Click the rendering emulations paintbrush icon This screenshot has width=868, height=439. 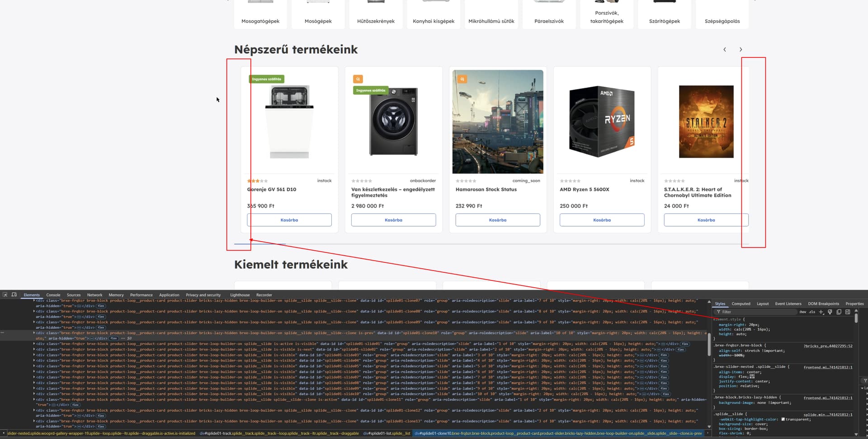coord(830,312)
